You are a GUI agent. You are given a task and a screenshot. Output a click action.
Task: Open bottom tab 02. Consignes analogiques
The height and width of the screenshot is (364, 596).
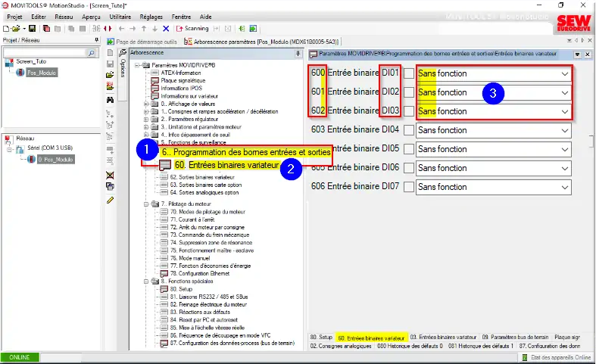(341, 346)
